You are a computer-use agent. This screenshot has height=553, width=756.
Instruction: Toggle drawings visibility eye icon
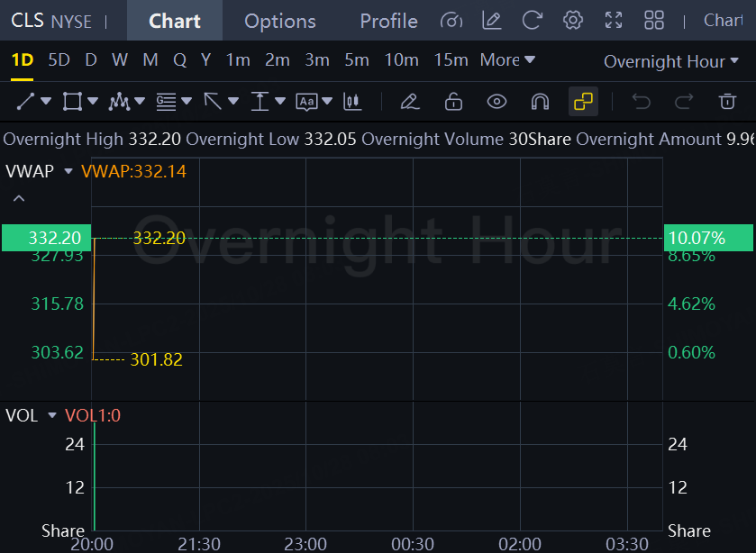point(496,102)
